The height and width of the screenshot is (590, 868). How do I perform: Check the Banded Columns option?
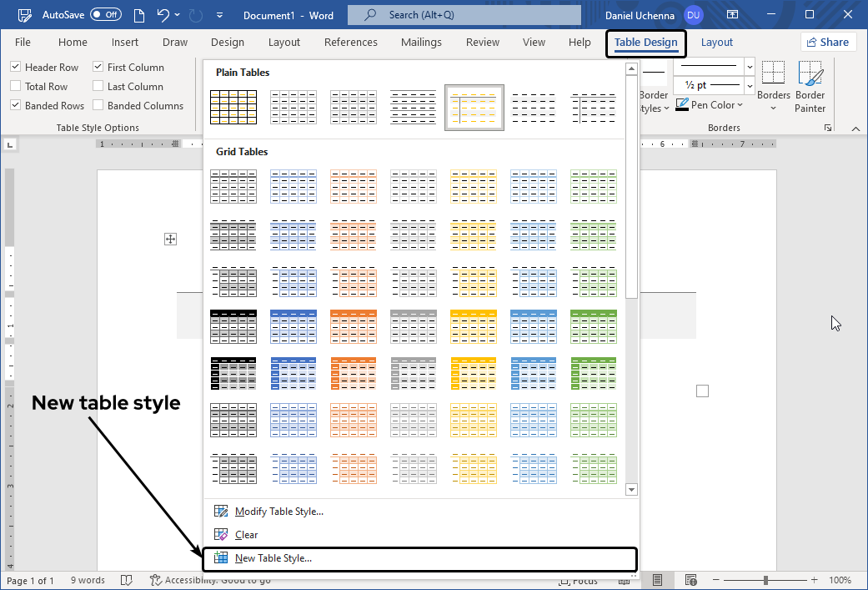(x=98, y=106)
